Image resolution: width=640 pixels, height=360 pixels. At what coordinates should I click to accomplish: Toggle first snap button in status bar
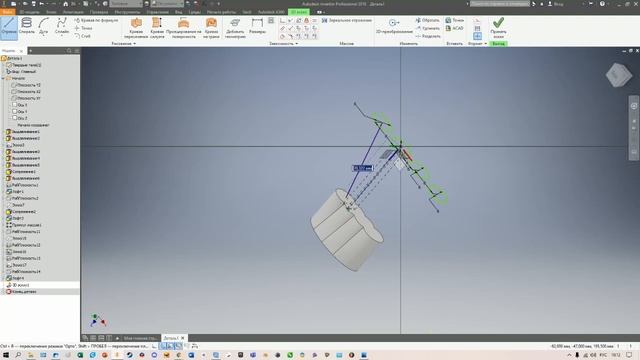pyautogui.click(x=163, y=346)
